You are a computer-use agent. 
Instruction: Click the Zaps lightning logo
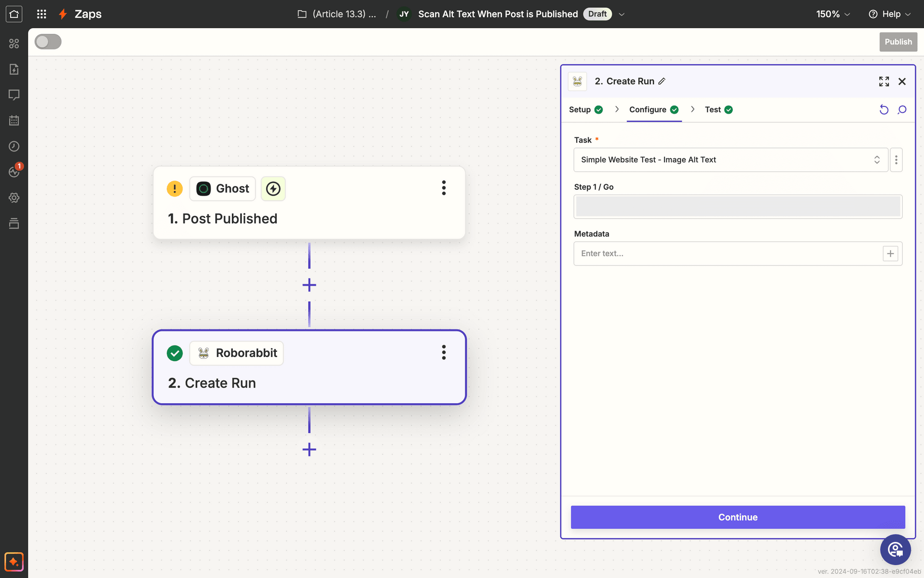click(x=63, y=14)
